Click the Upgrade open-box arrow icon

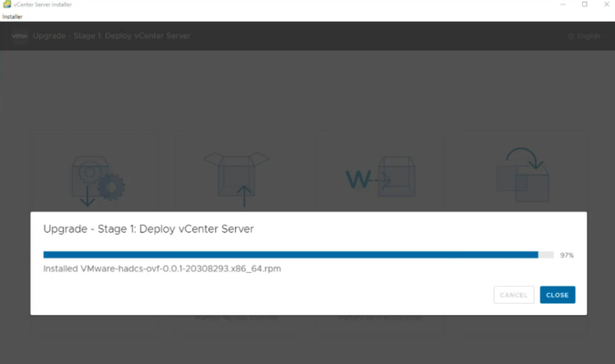coord(236,178)
